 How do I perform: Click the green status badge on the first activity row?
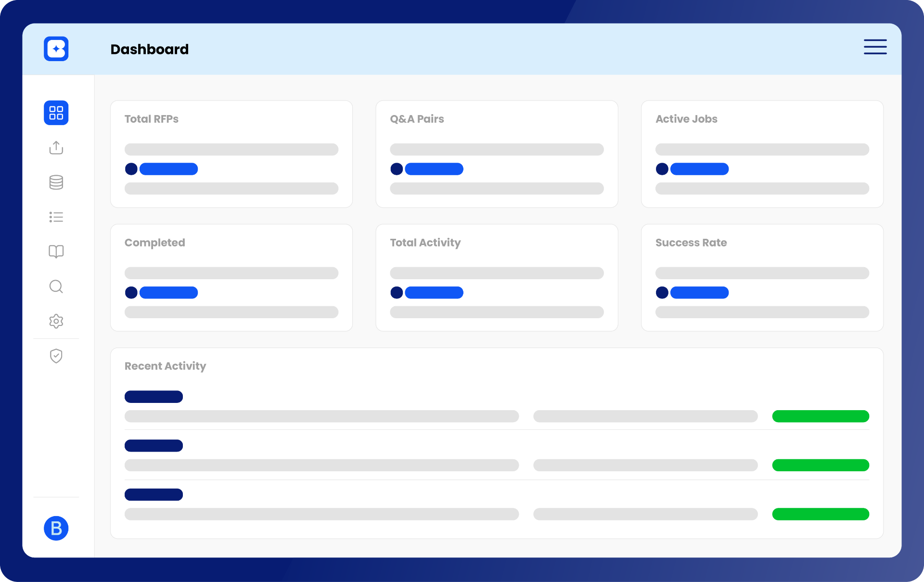821,416
